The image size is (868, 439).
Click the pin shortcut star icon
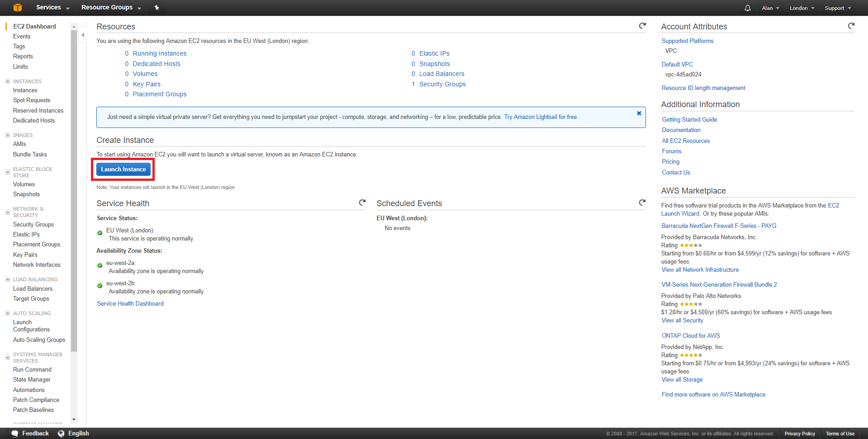pos(157,8)
